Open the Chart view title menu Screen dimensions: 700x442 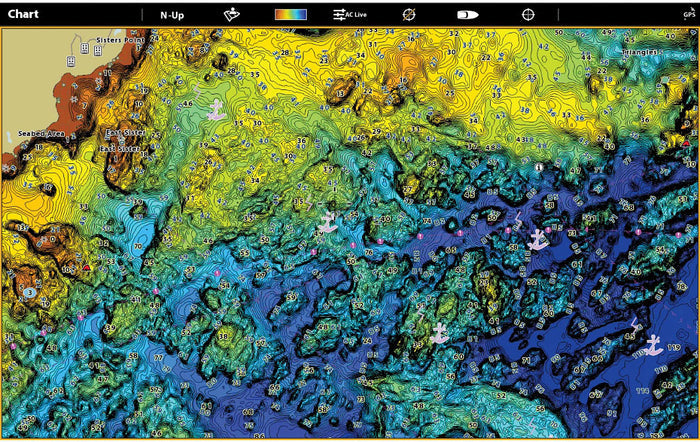coord(23,14)
